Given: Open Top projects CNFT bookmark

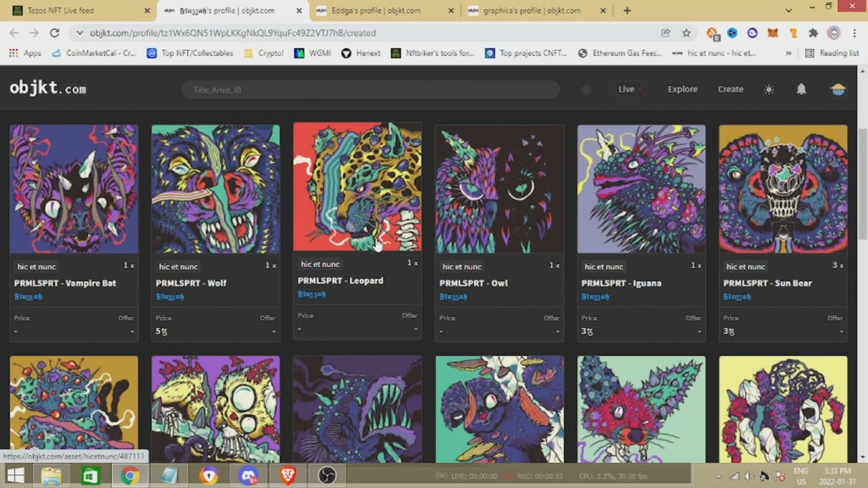Looking at the screenshot, I should (526, 53).
